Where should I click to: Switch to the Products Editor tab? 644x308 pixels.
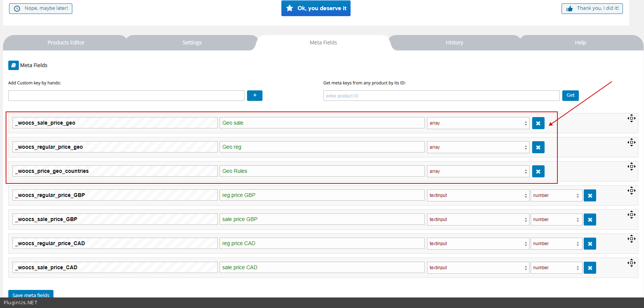66,43
